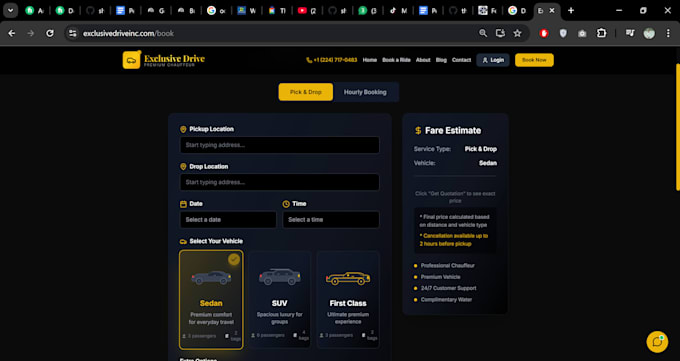
Task: Open the Chrome three-dot menu
Action: pyautogui.click(x=668, y=33)
